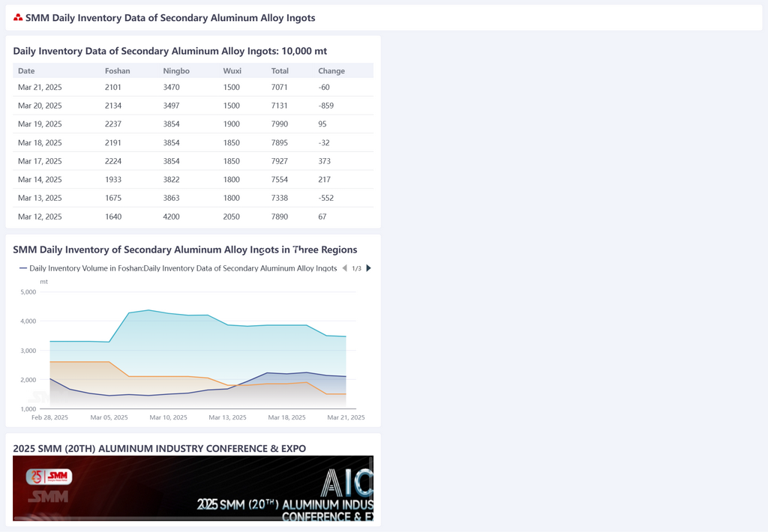Click the red SMM logo icon in header
The image size is (768, 532).
click(18, 18)
